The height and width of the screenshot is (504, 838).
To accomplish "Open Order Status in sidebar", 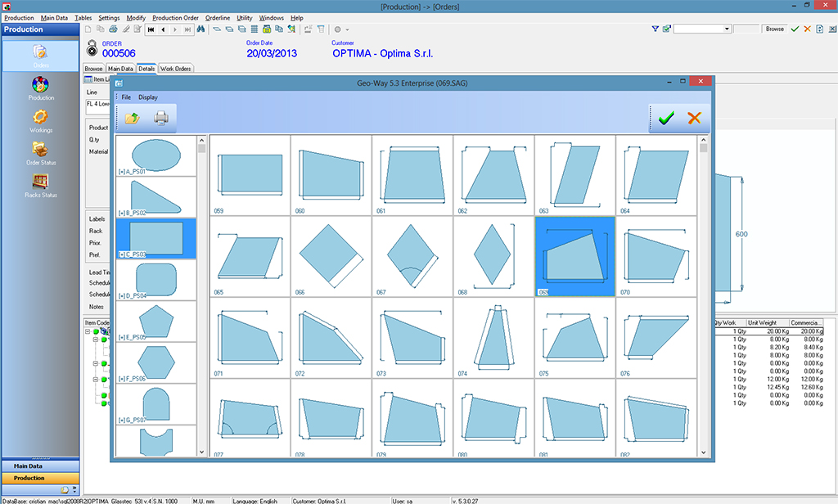I will [41, 153].
